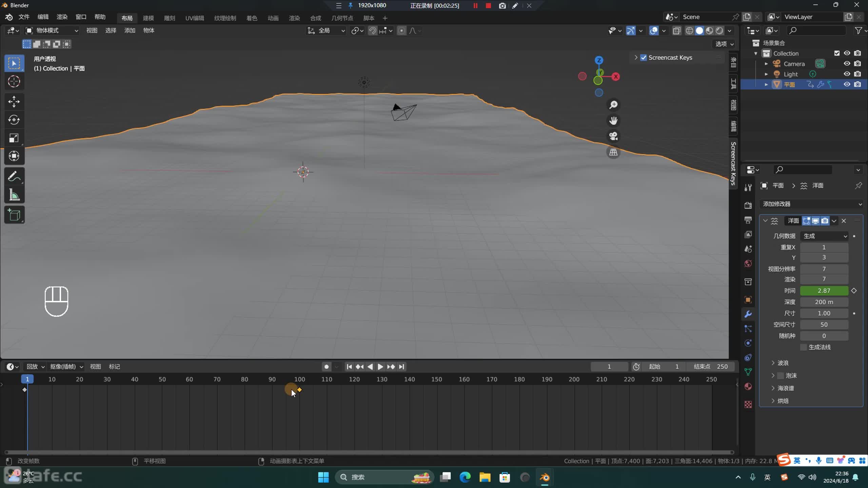Open the 文件 menu

pos(24,17)
